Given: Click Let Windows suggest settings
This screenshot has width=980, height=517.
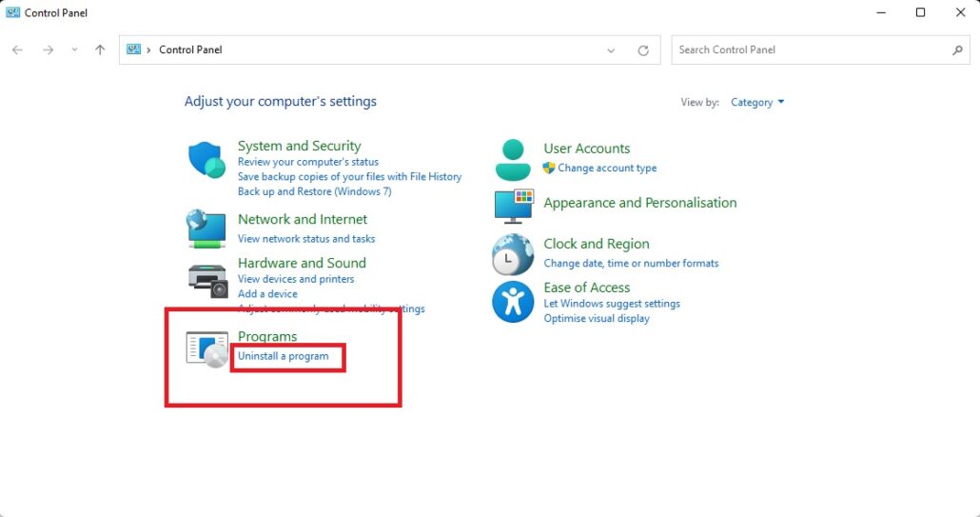Looking at the screenshot, I should pos(612,304).
